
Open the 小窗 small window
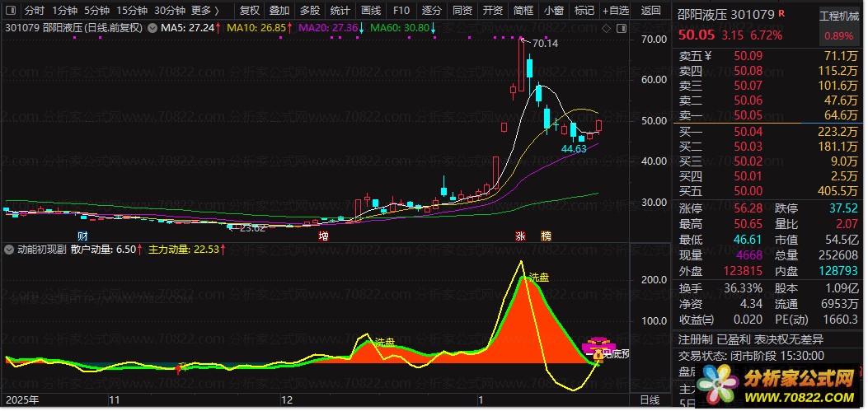(554, 10)
